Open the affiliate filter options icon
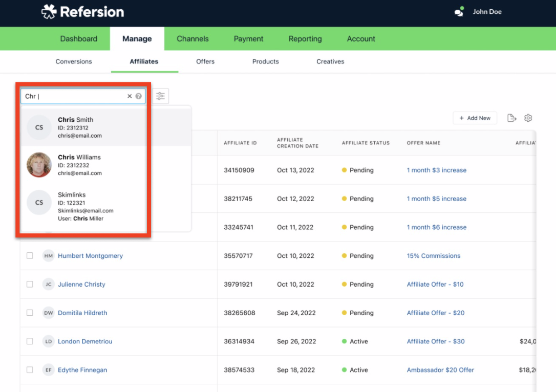Image resolution: width=556 pixels, height=392 pixels. [x=161, y=96]
